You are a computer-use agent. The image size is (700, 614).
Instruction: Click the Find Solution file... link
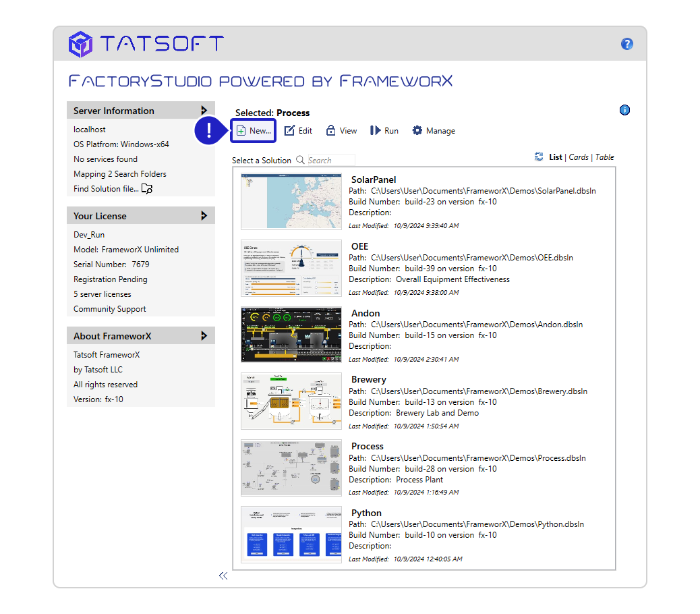point(106,189)
